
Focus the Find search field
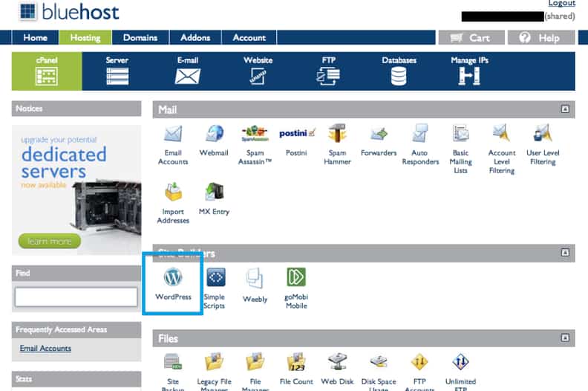pos(76,297)
